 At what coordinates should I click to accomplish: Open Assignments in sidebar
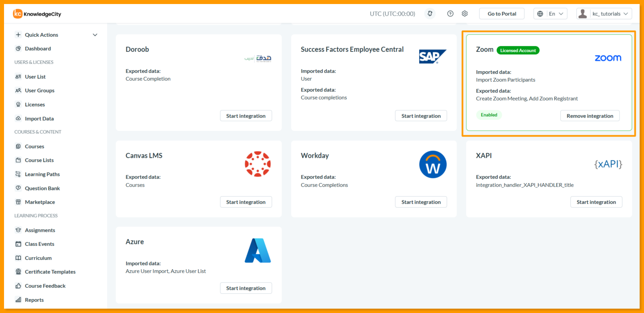pyautogui.click(x=40, y=230)
